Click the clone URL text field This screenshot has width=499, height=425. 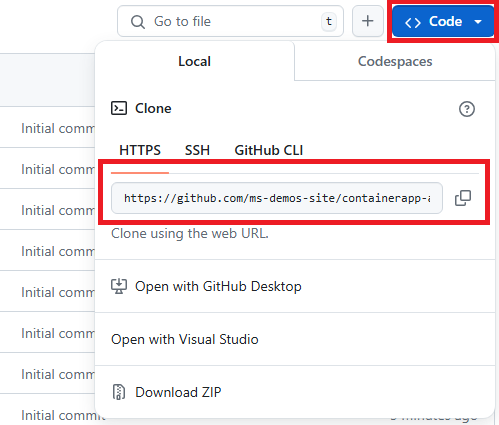point(277,198)
